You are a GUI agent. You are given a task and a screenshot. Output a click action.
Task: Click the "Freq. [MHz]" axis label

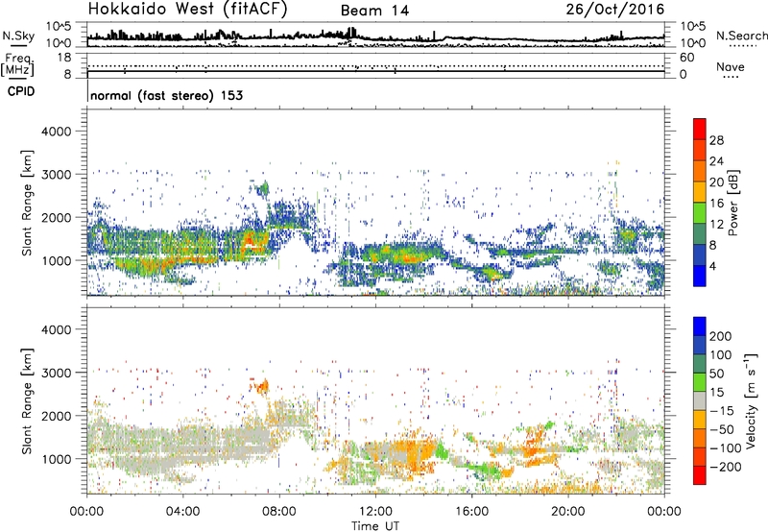[x=18, y=65]
